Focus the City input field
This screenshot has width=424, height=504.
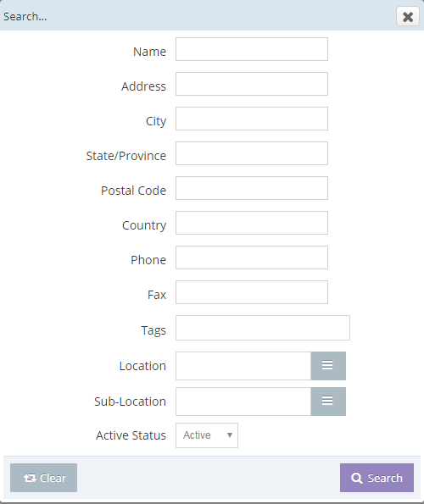tap(252, 119)
